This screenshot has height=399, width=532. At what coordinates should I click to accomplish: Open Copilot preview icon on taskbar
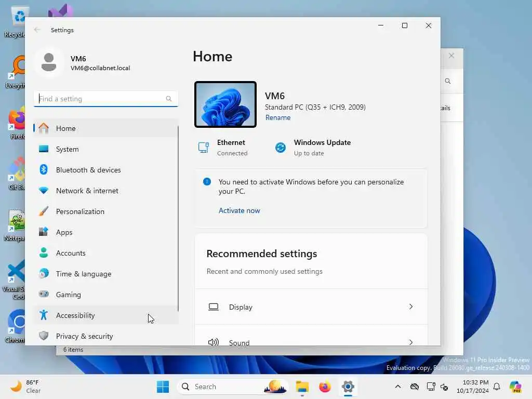coord(515,387)
